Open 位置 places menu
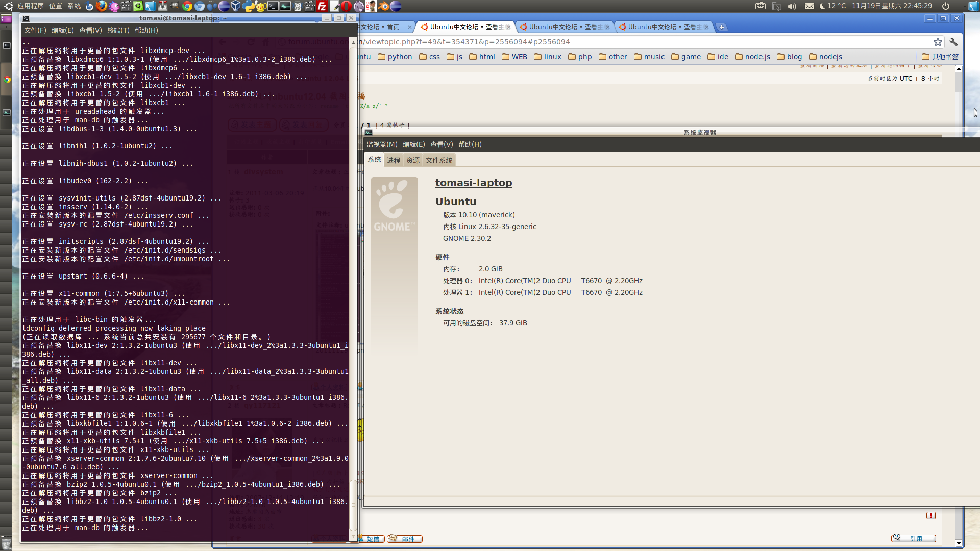The image size is (980, 551). [56, 6]
